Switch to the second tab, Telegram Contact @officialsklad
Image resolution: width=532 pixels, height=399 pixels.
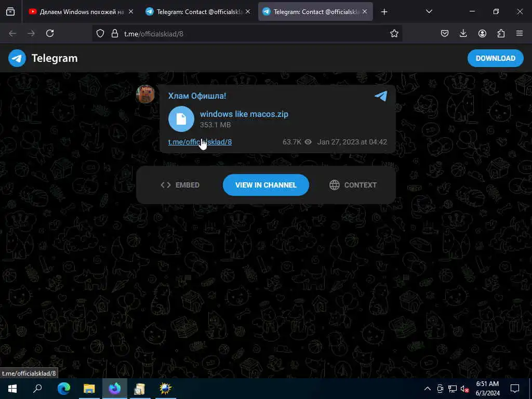[198, 12]
